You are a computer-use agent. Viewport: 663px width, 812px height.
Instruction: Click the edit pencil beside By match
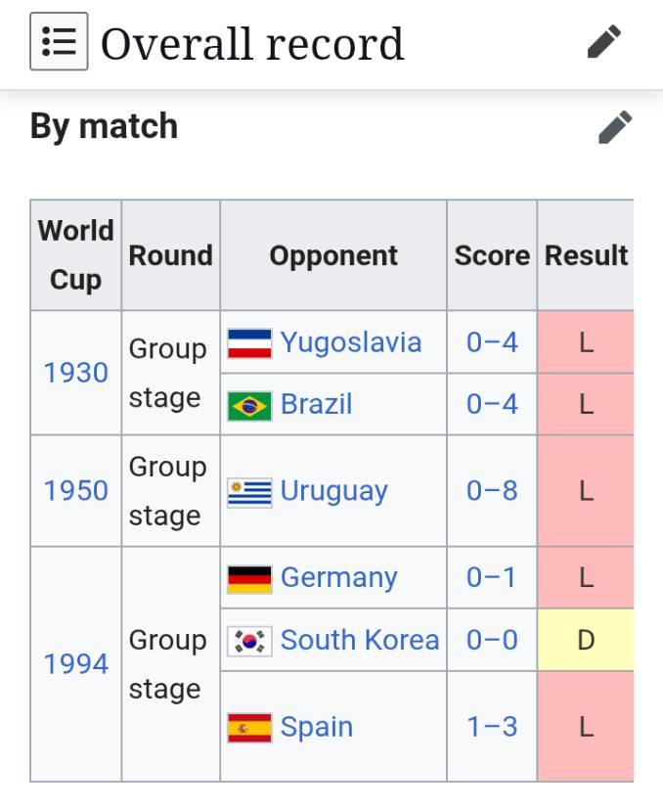(x=614, y=127)
